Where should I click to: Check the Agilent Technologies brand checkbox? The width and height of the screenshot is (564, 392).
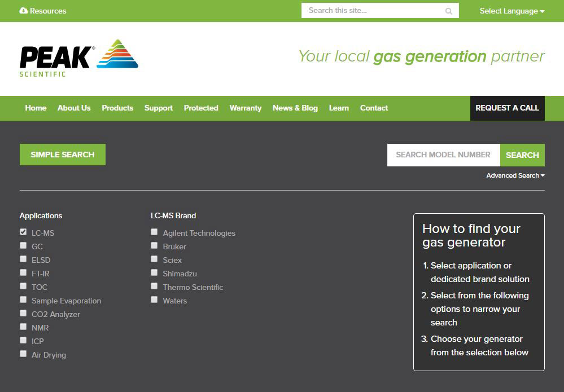pyautogui.click(x=154, y=232)
